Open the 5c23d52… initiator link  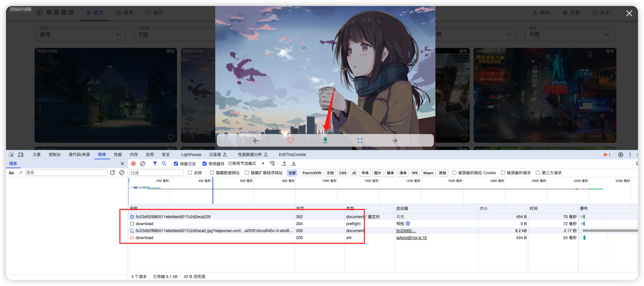[x=406, y=231]
